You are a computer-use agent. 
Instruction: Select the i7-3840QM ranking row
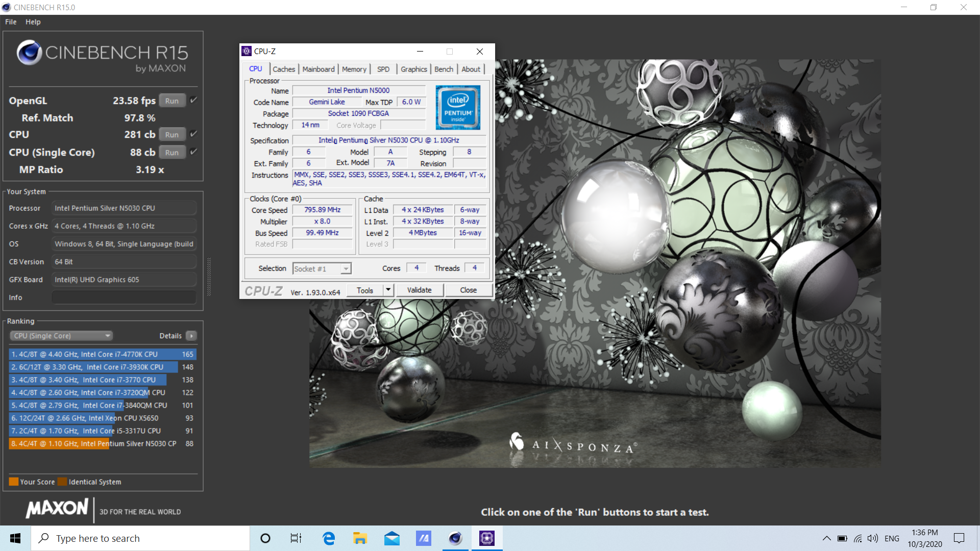pos(103,405)
